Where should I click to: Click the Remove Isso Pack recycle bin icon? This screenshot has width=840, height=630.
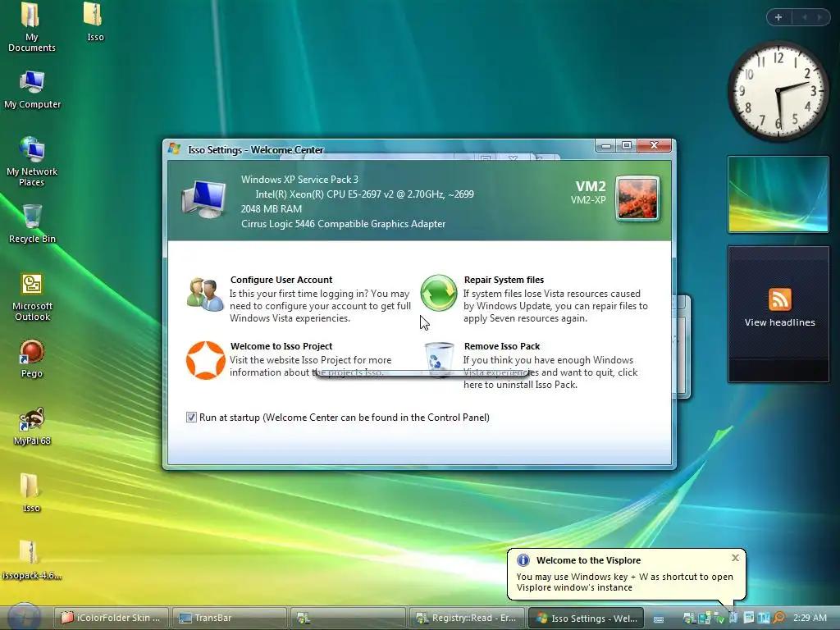point(438,359)
